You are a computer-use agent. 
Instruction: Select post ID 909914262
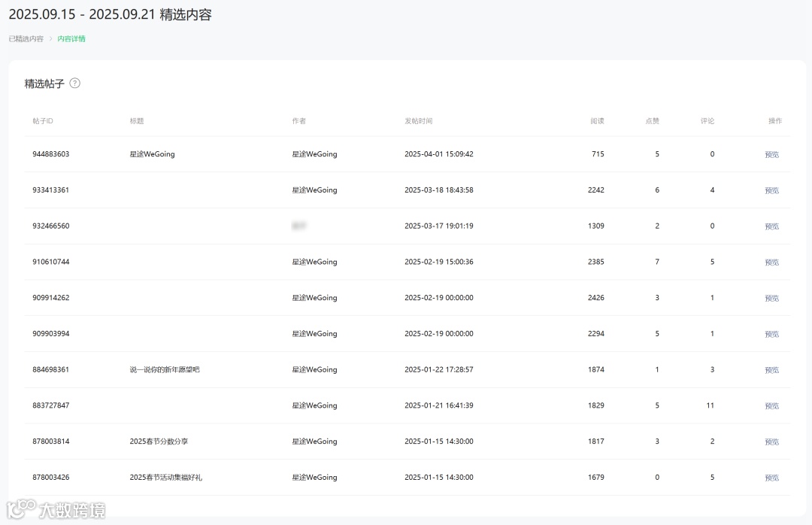click(51, 298)
